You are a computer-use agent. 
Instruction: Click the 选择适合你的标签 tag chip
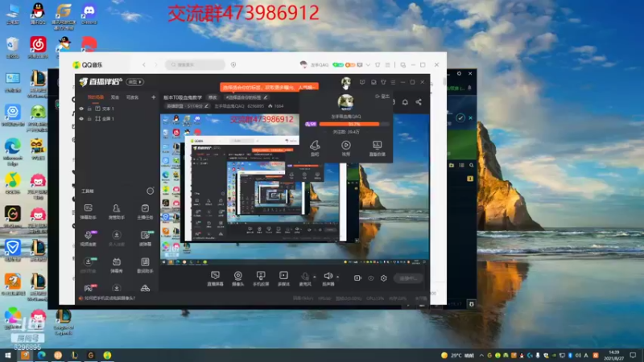point(246,97)
